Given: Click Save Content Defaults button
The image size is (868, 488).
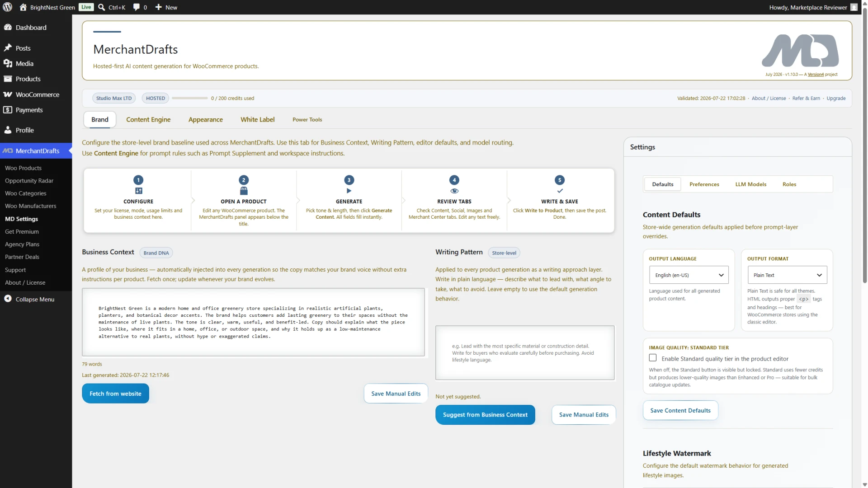Looking at the screenshot, I should coord(680,410).
